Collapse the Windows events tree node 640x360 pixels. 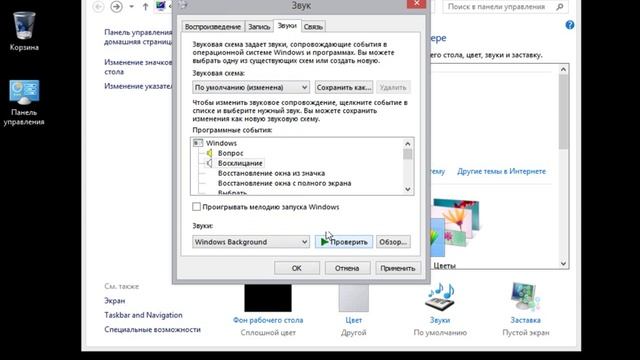(x=198, y=143)
